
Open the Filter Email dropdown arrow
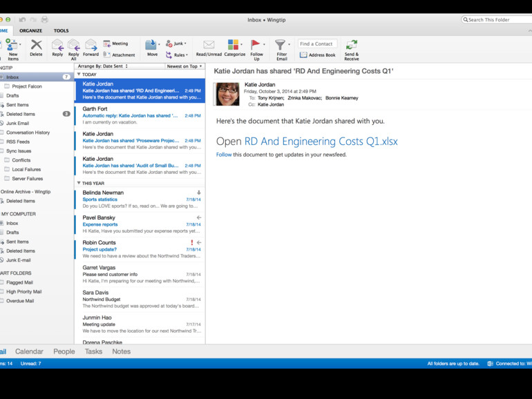click(289, 44)
